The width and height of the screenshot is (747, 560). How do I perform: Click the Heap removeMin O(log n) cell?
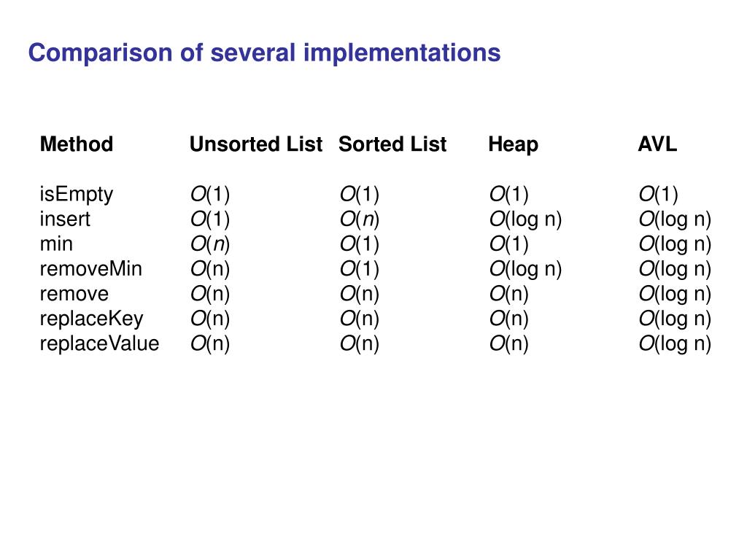pyautogui.click(x=525, y=269)
